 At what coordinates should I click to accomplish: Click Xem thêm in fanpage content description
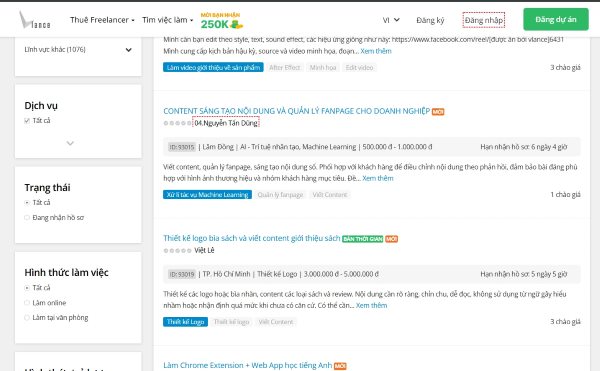pos(378,178)
